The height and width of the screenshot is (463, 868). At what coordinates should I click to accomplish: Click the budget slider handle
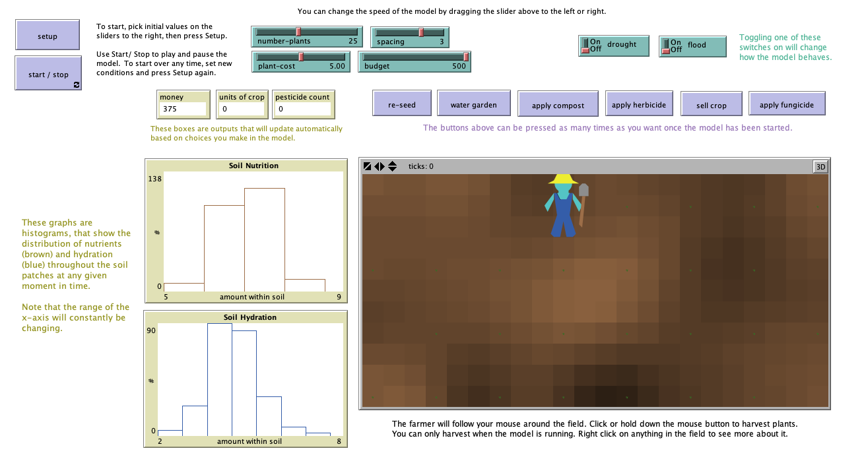466,57
